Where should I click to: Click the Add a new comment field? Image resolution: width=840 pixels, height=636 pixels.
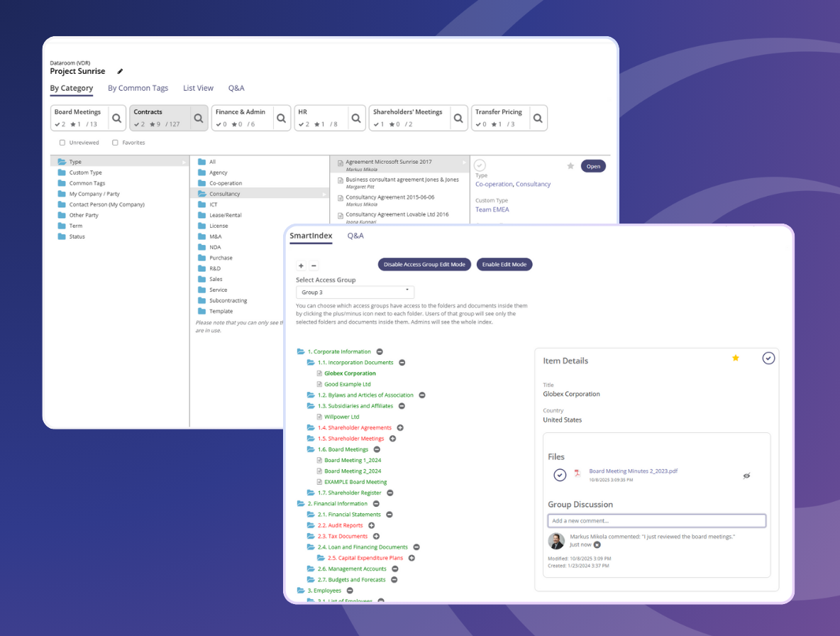(656, 521)
